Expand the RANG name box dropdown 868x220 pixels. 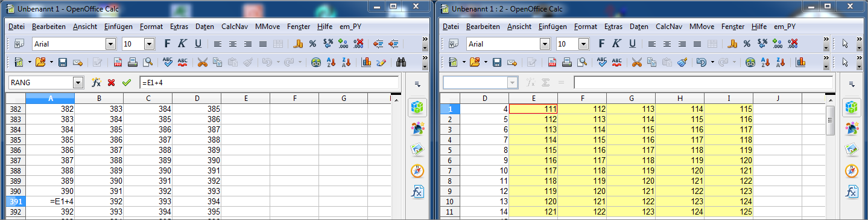pyautogui.click(x=78, y=83)
